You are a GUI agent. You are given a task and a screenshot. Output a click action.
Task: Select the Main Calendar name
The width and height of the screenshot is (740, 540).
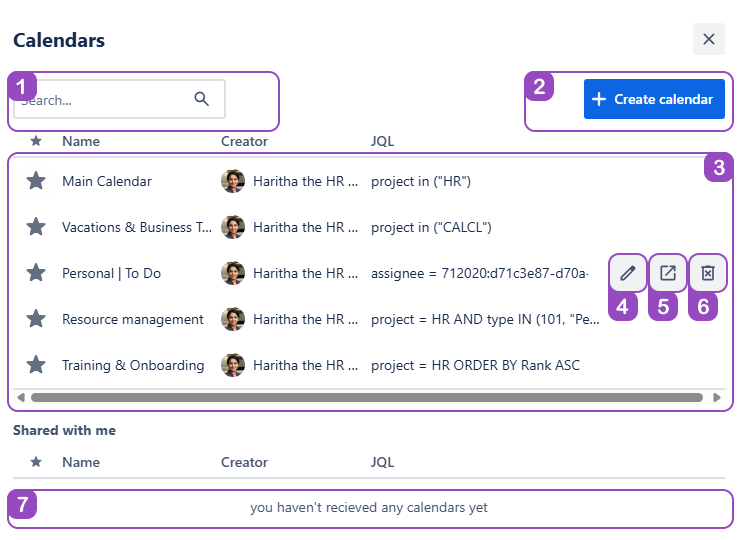[107, 181]
